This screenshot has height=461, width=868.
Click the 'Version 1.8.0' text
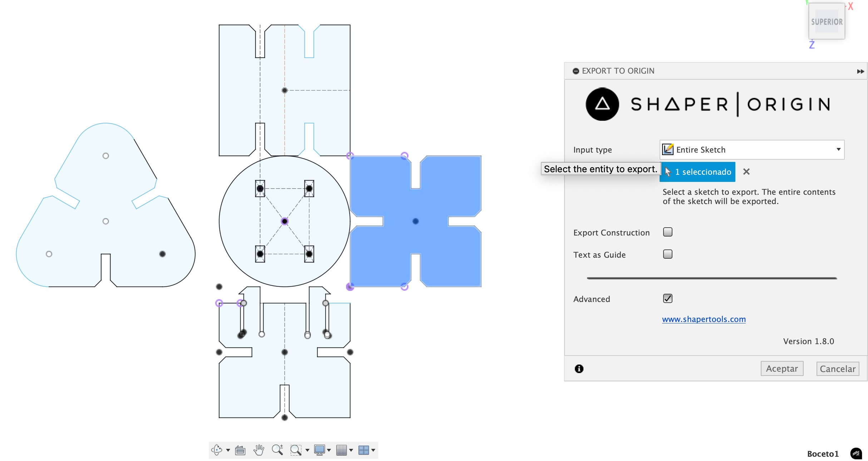(x=808, y=341)
